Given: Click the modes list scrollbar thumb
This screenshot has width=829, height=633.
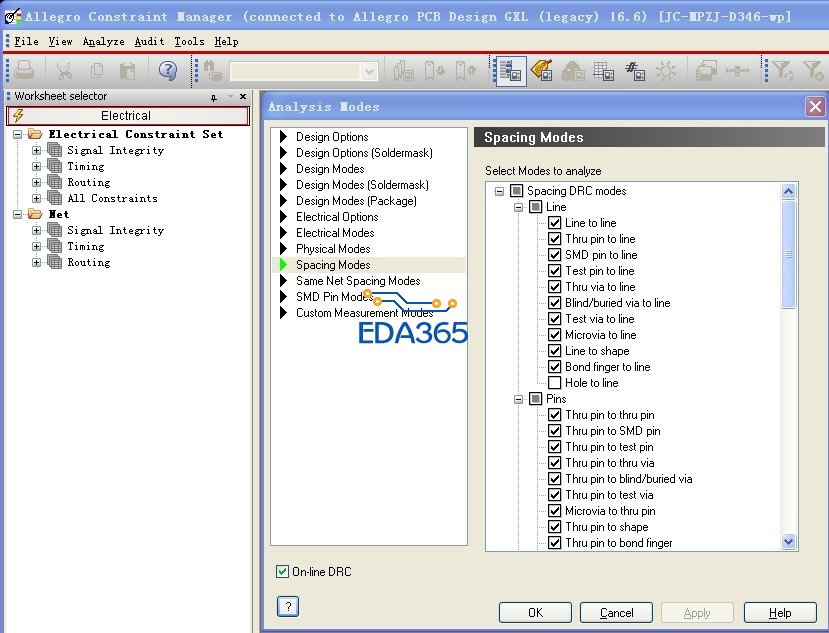Looking at the screenshot, I should (x=788, y=254).
